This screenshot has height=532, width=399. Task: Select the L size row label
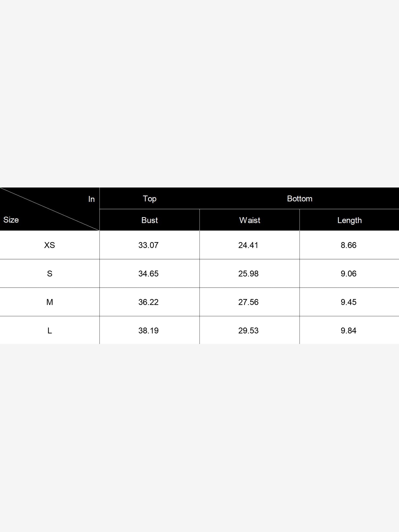click(49, 330)
